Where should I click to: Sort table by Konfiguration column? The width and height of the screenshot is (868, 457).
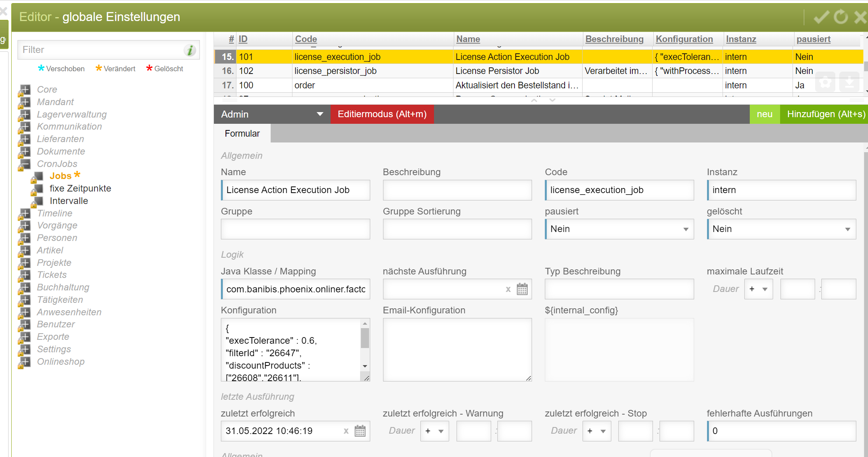pyautogui.click(x=684, y=39)
